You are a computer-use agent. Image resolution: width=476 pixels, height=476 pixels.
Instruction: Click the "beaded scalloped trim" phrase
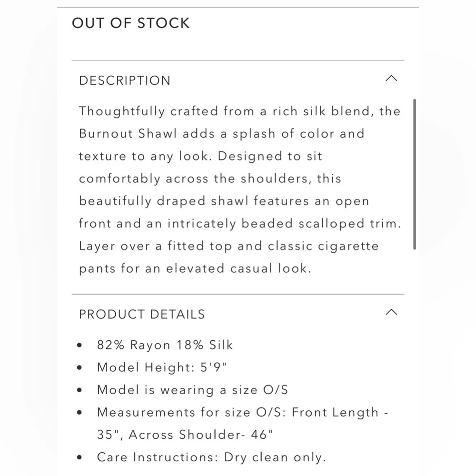[x=321, y=224]
